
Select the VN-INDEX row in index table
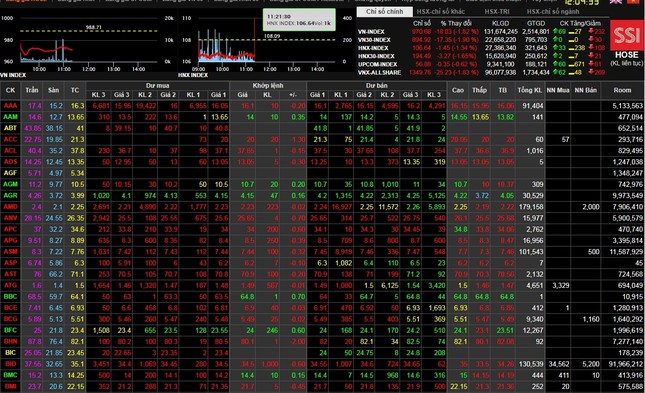tap(481, 32)
